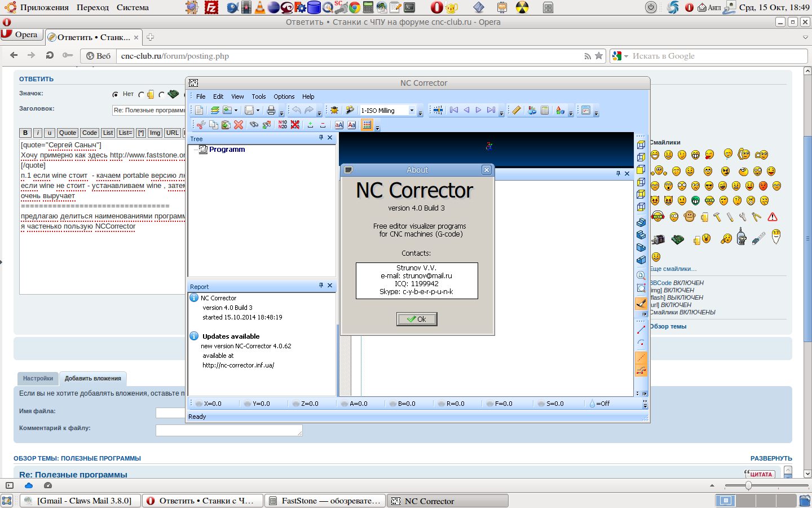The width and height of the screenshot is (812, 508).
Task: Click the Print icon in NC Corrector toolbar
Action: (x=271, y=111)
